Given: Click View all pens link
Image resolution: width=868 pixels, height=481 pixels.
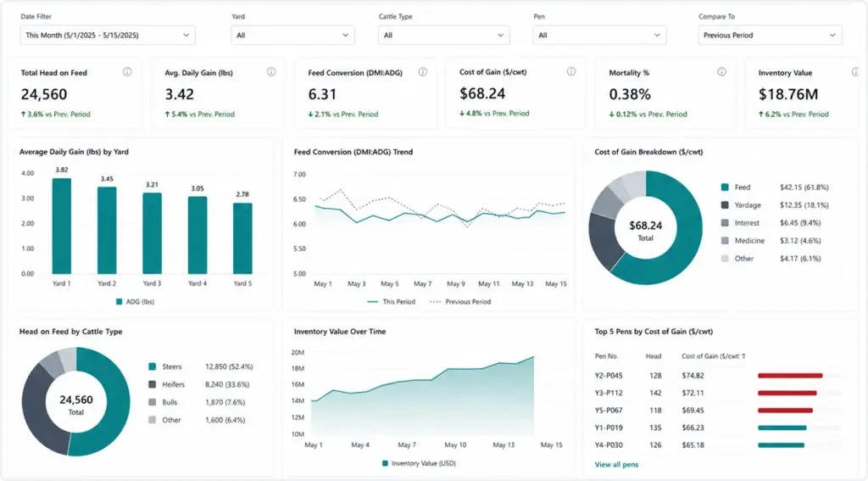Looking at the screenshot, I should coord(616,464).
